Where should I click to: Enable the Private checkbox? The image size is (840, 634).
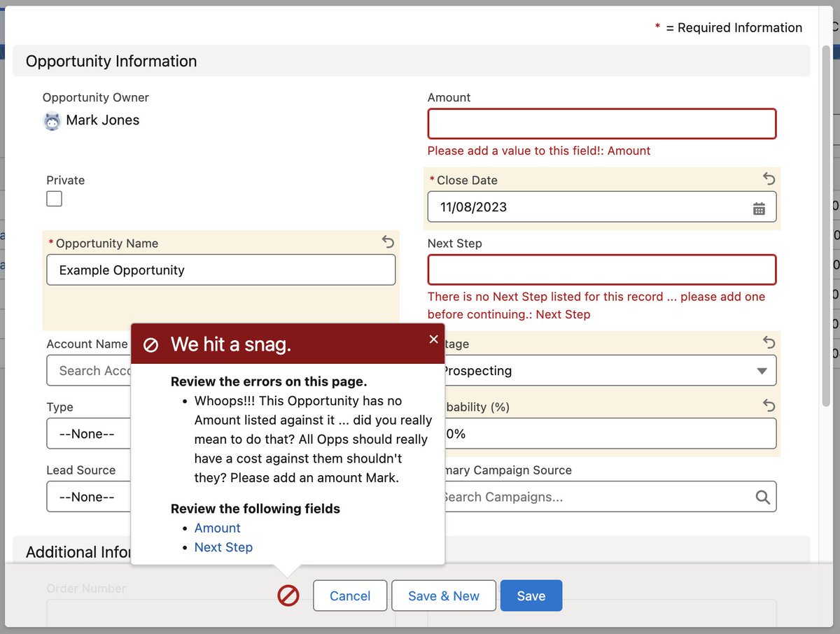point(54,199)
